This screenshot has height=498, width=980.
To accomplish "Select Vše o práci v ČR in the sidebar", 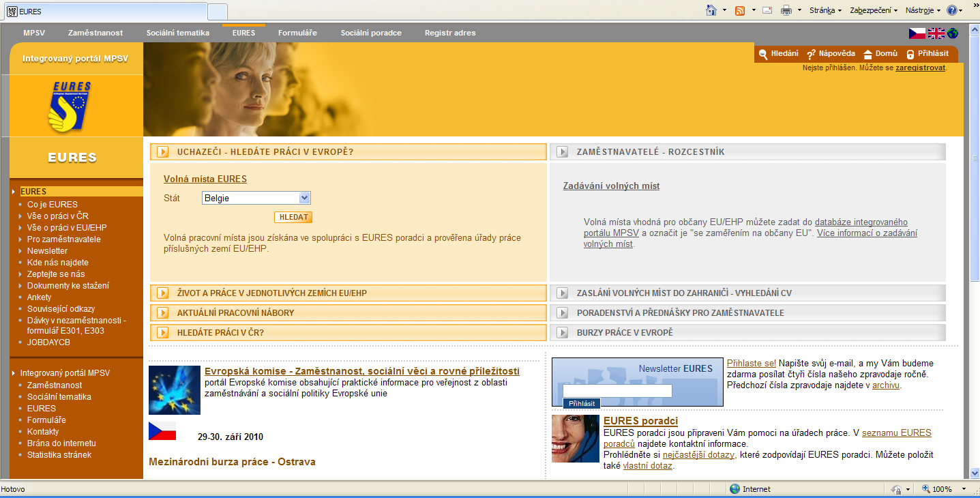I will (58, 216).
